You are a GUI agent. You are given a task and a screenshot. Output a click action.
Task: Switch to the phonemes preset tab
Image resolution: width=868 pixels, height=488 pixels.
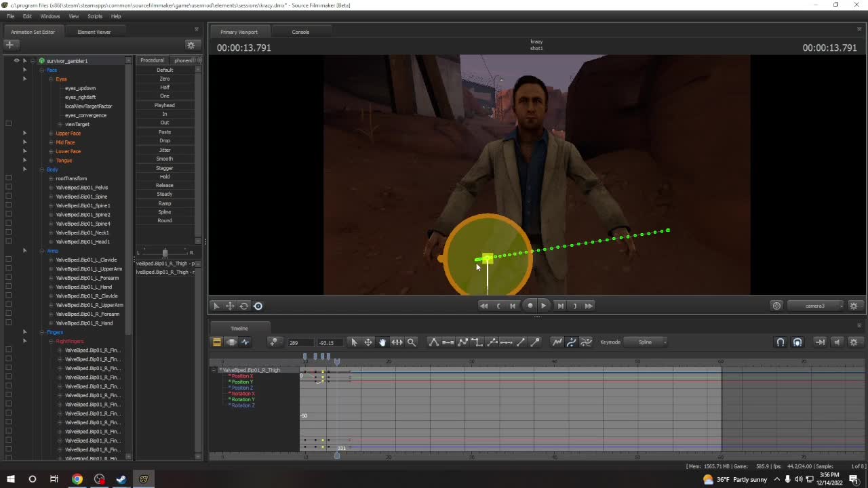click(x=184, y=60)
